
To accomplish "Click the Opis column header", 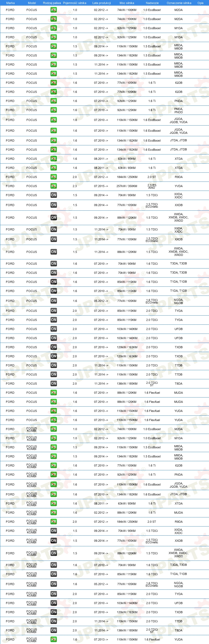I will [200, 3].
